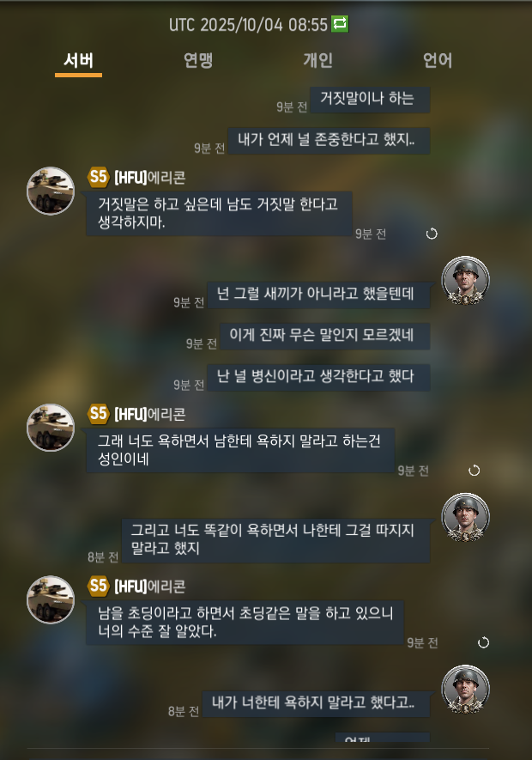
Task: Switch to the 서버 tab
Action: (78, 61)
